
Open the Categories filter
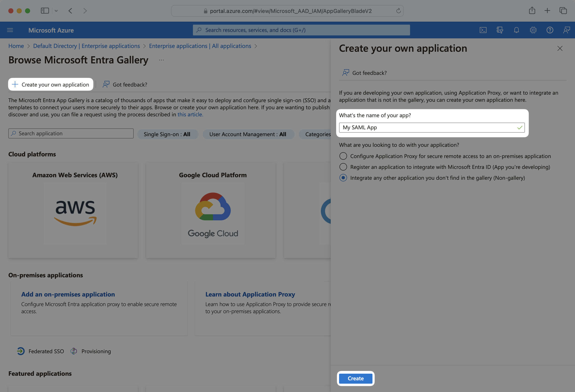pyautogui.click(x=318, y=134)
